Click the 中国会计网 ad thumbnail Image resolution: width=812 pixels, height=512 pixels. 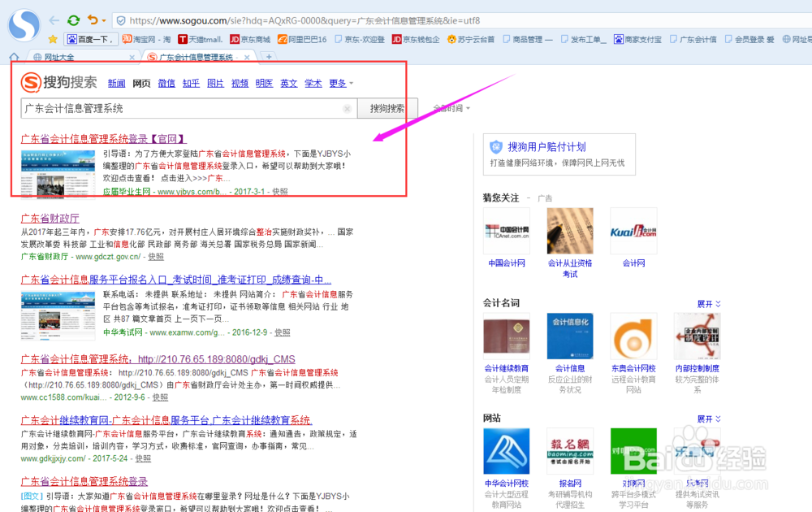pyautogui.click(x=507, y=231)
